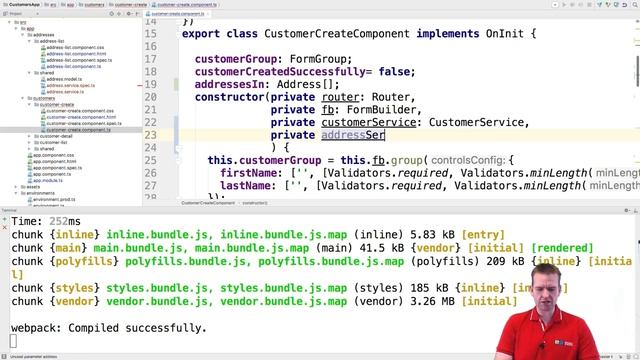Screen dimensions: 640x360
Task: Click line number 19 in the gutter
Action: (x=150, y=84)
